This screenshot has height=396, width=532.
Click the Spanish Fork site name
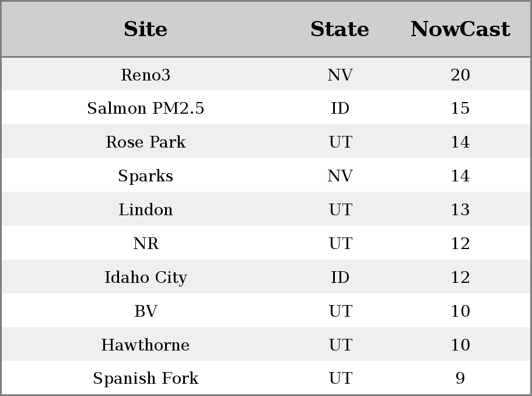(x=145, y=379)
